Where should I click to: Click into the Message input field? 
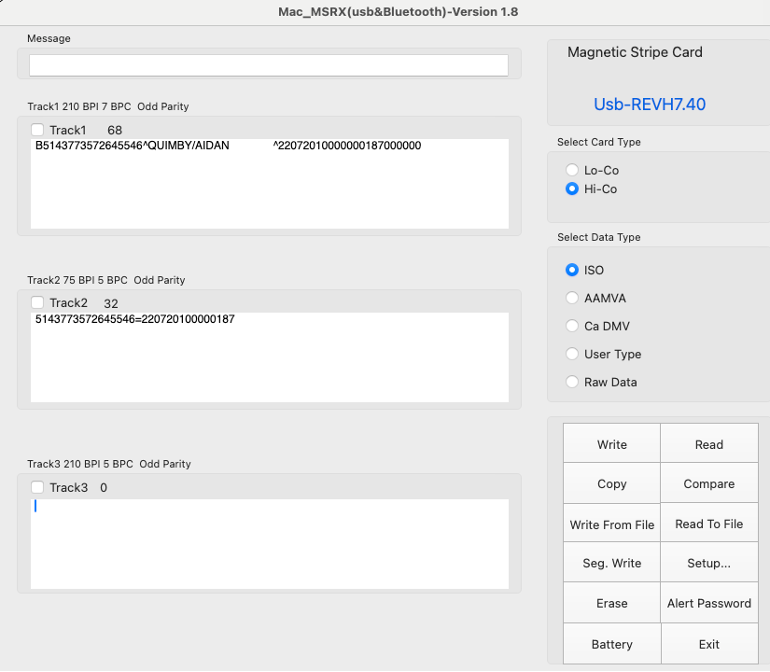(x=268, y=65)
